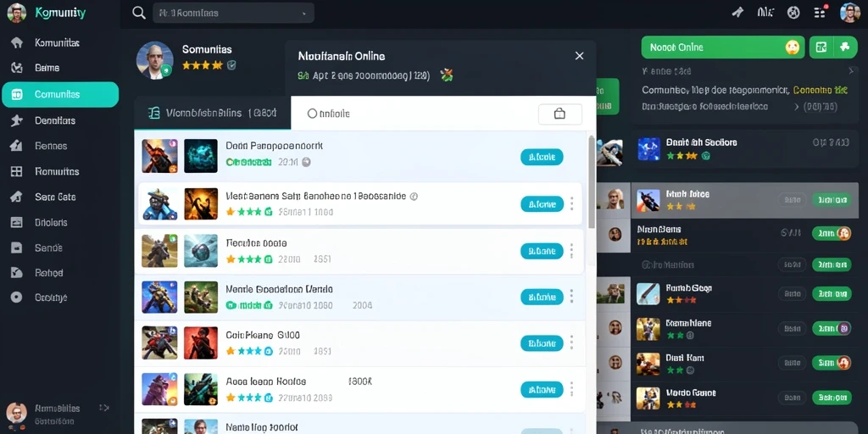868x434 pixels.
Task: Toggle the switch on Dind Kam row
Action: (x=831, y=363)
